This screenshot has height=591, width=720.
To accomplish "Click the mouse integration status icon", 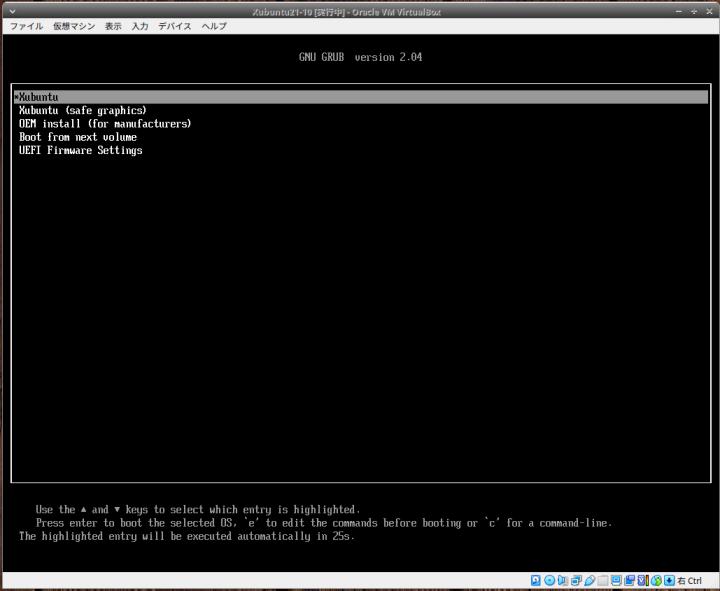I will 656,580.
